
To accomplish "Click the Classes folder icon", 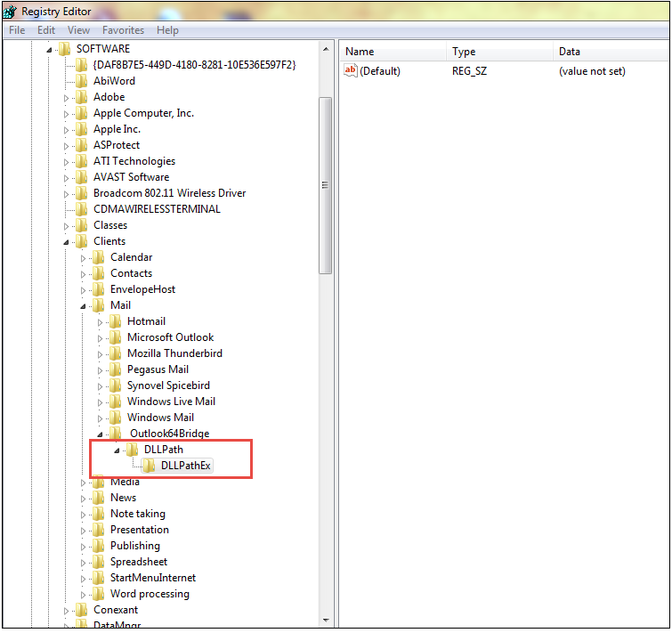I will click(81, 225).
